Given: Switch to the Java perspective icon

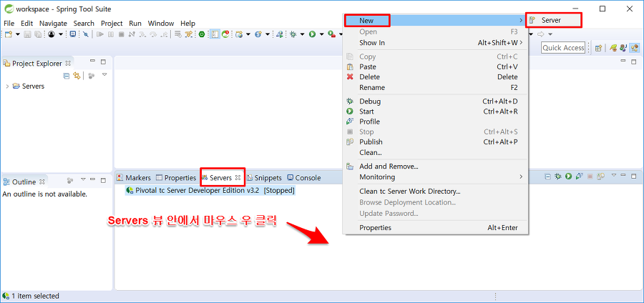Looking at the screenshot, I should pyautogui.click(x=623, y=48).
